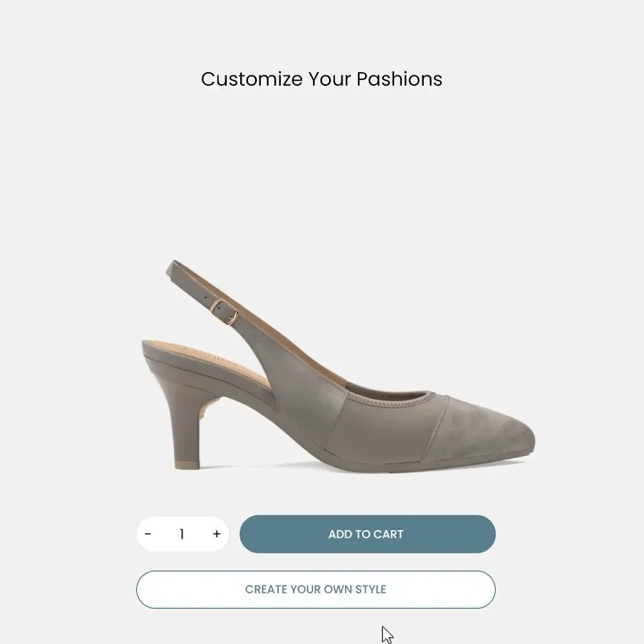Viewport: 644px width, 644px height.
Task: Click the word Pashions in the heading
Action: click(399, 79)
